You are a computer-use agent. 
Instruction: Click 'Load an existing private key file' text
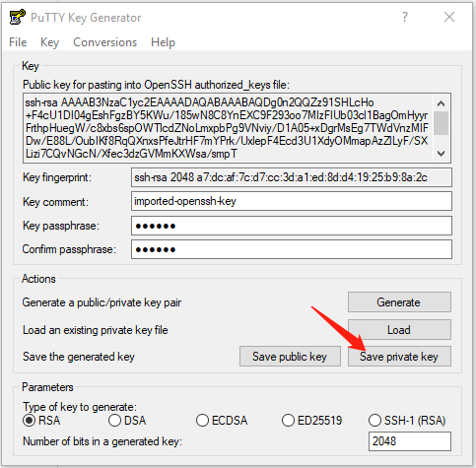pos(96,330)
